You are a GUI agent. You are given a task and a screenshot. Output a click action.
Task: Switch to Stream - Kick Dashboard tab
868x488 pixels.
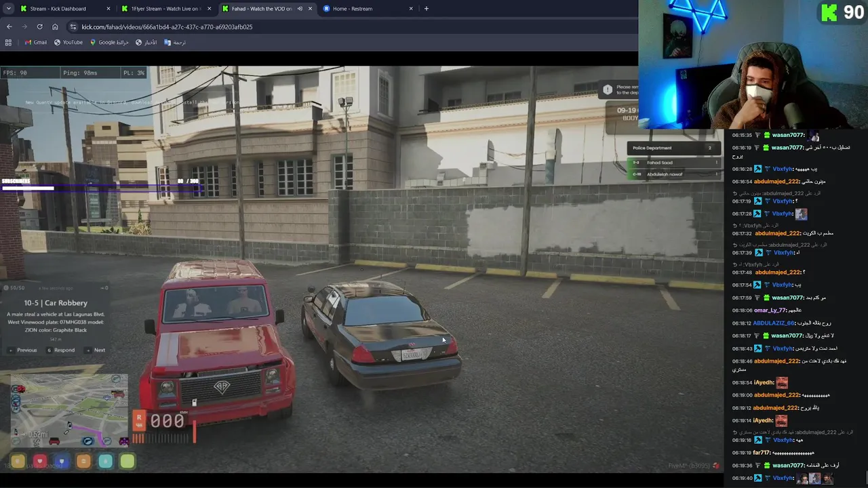click(x=66, y=9)
